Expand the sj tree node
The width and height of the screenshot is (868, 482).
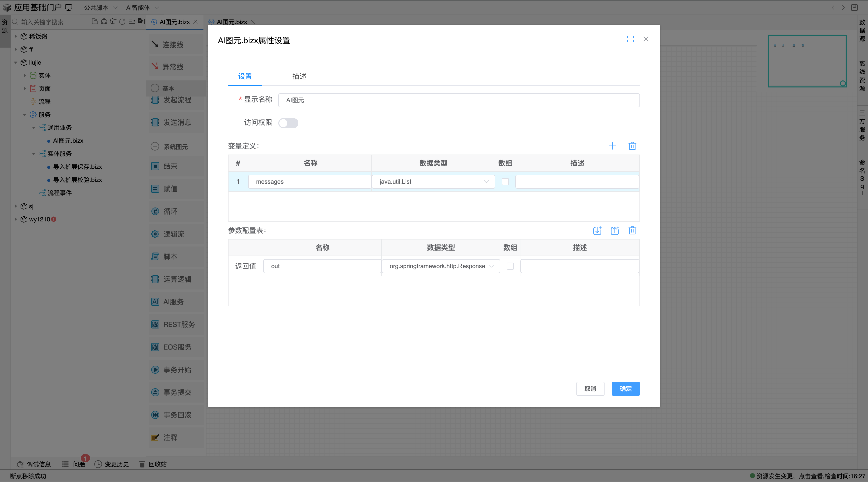click(16, 206)
